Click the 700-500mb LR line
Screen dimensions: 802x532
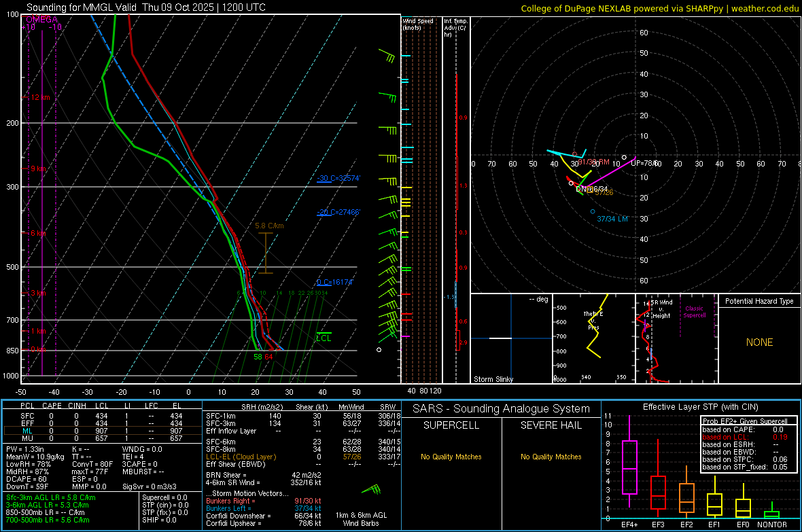pyautogui.click(x=48, y=520)
